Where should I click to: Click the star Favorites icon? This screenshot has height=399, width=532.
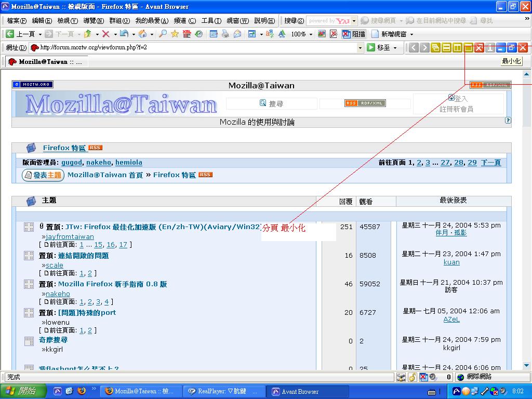(x=175, y=34)
